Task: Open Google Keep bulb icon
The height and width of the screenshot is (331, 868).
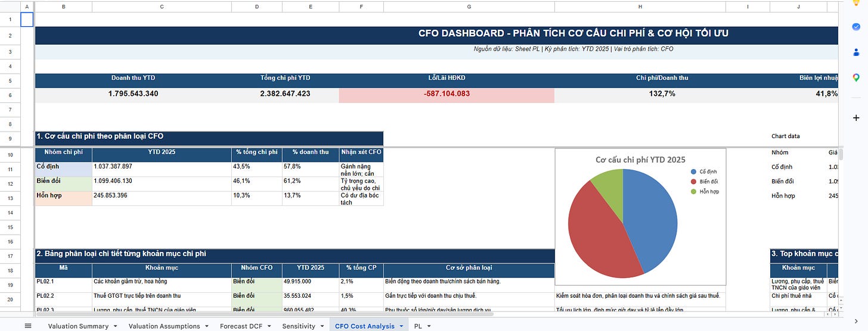Action: click(x=856, y=4)
